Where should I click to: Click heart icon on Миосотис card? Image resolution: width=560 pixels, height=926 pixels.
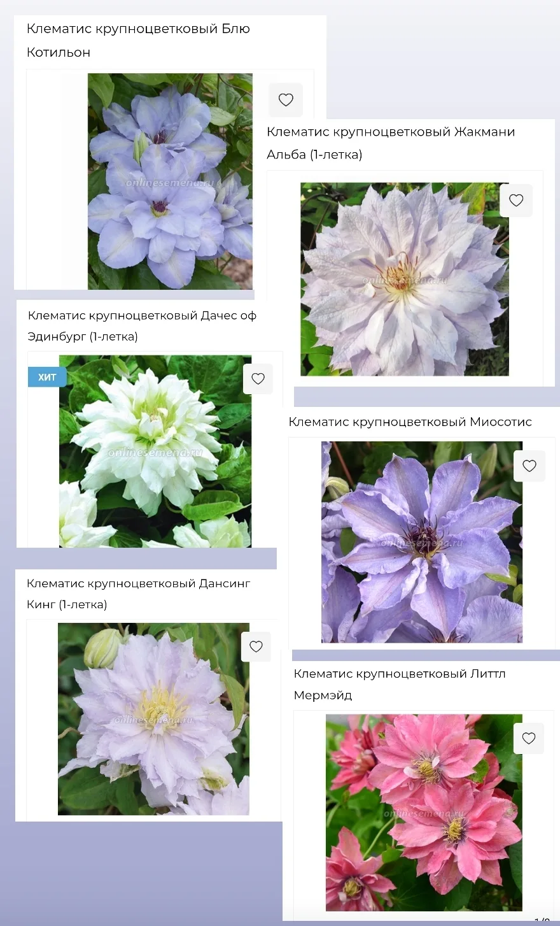coord(529,466)
